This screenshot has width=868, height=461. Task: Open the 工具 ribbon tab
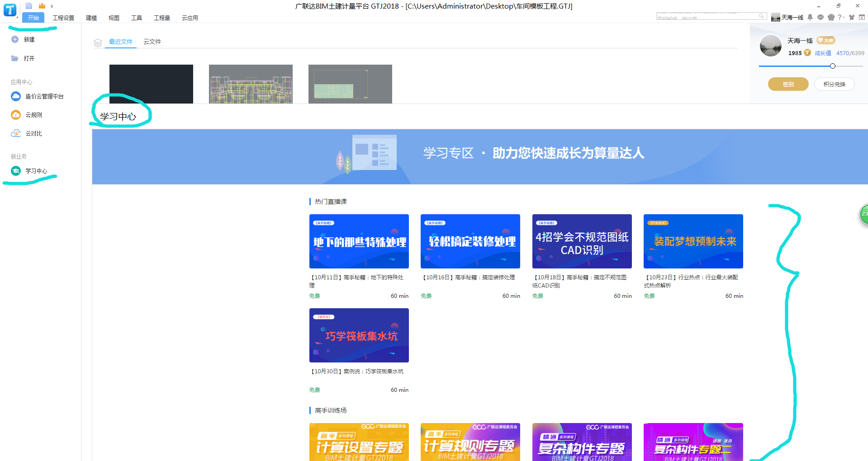[x=137, y=18]
